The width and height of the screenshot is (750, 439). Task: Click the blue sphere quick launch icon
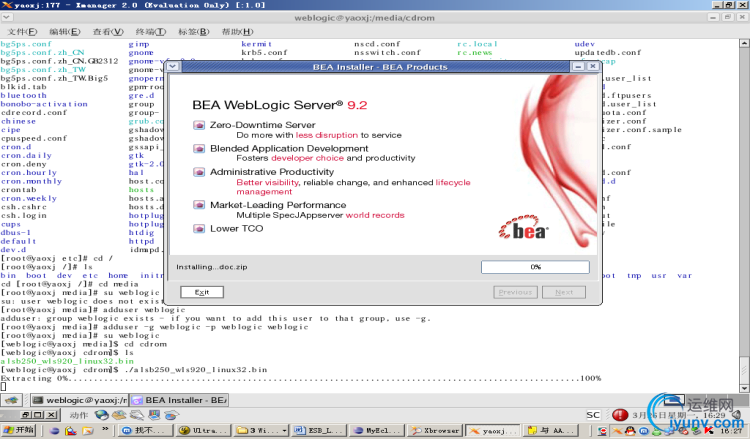[54, 431]
